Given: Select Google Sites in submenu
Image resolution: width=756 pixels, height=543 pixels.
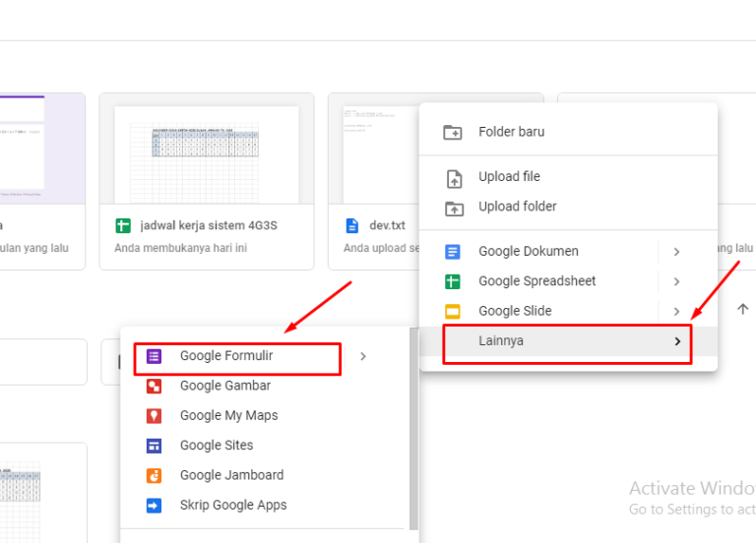Looking at the screenshot, I should (x=265, y=446).
